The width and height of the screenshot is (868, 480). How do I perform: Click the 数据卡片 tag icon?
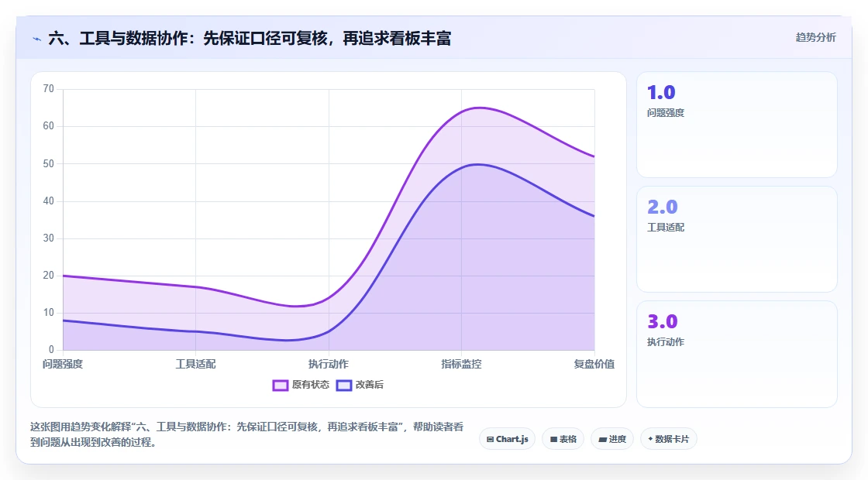[x=650, y=439]
